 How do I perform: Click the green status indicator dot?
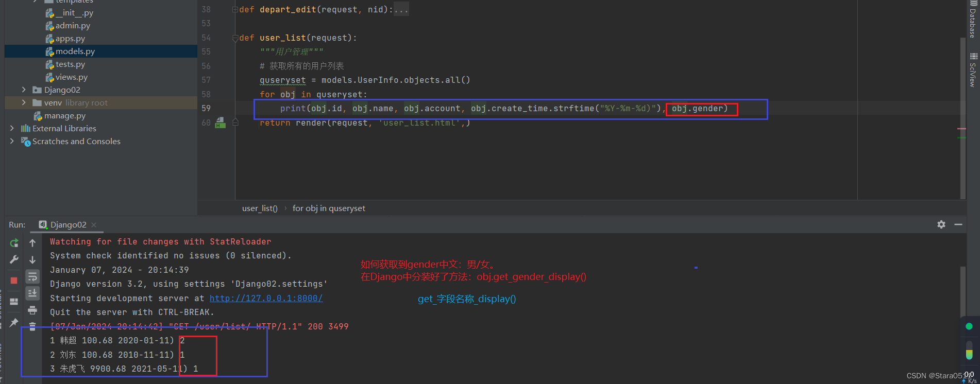click(969, 326)
